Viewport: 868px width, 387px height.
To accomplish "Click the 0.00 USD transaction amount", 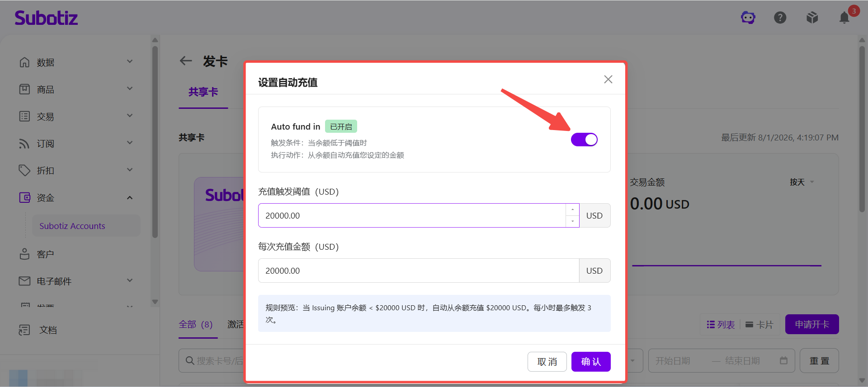I will [660, 204].
